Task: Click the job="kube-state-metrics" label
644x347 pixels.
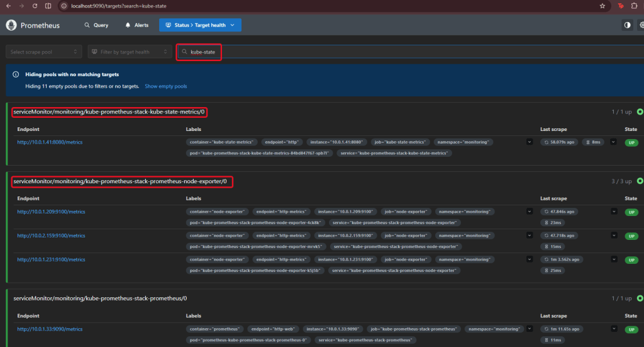Action: point(400,142)
